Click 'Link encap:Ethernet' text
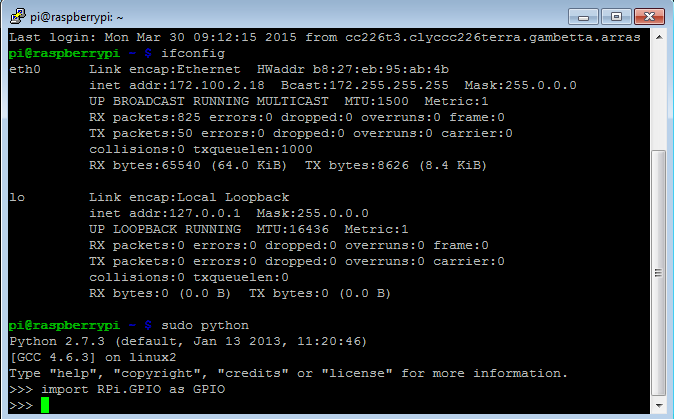Viewport: 674px width, 419px height. click(165, 69)
